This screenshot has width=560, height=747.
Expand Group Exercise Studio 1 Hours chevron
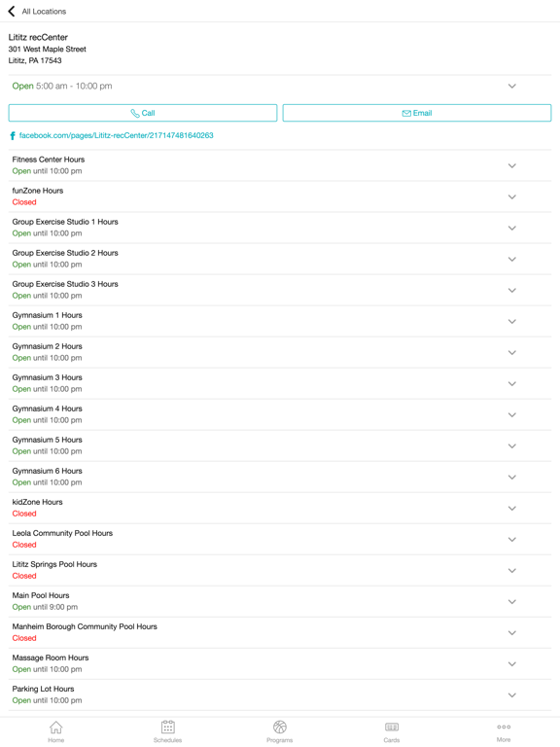pyautogui.click(x=512, y=229)
